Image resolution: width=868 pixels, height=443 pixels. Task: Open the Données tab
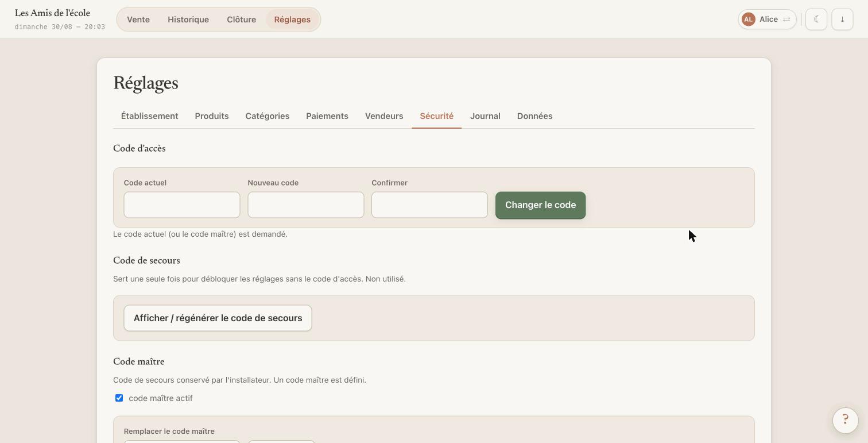(x=534, y=116)
